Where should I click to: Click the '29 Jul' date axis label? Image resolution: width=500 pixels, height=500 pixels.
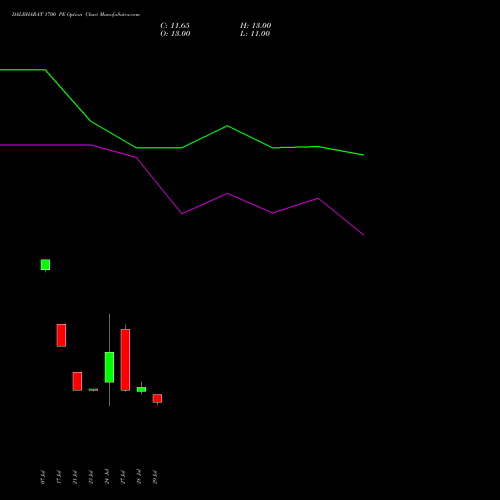[x=155, y=477]
